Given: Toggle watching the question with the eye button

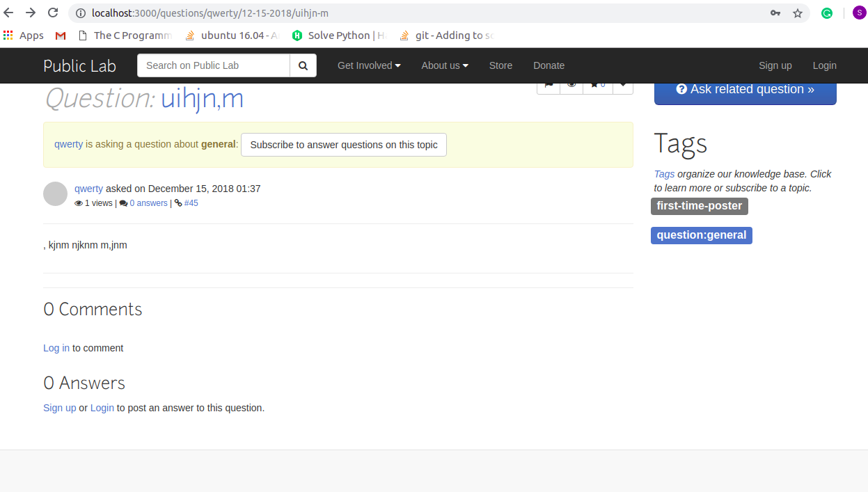Looking at the screenshot, I should pyautogui.click(x=571, y=83).
